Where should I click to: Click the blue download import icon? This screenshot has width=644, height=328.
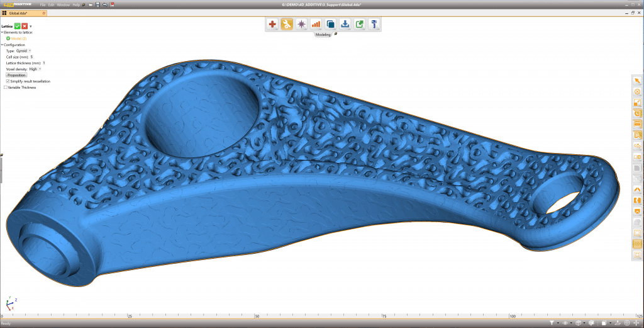click(345, 25)
